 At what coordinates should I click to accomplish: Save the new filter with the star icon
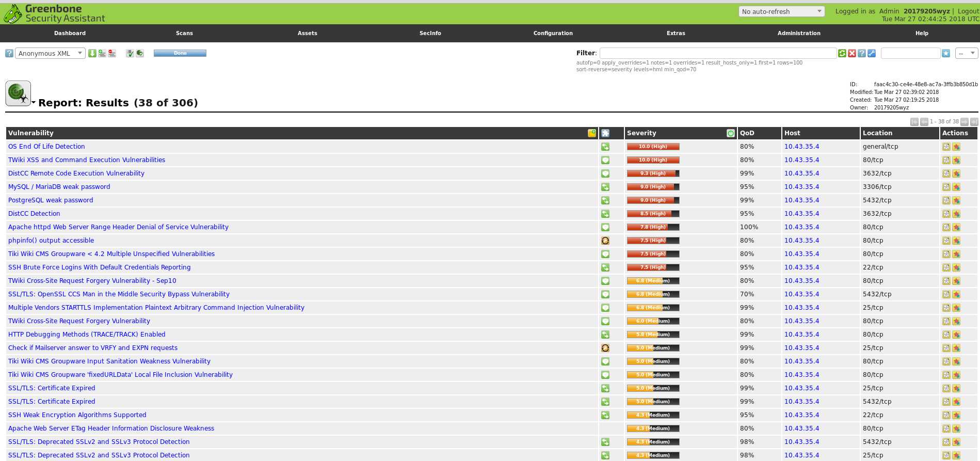coord(946,53)
